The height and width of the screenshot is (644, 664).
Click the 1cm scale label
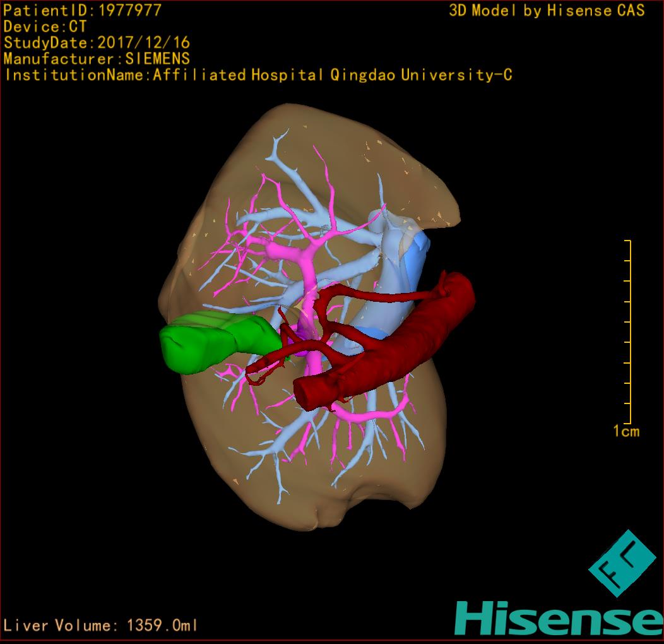[x=626, y=432]
